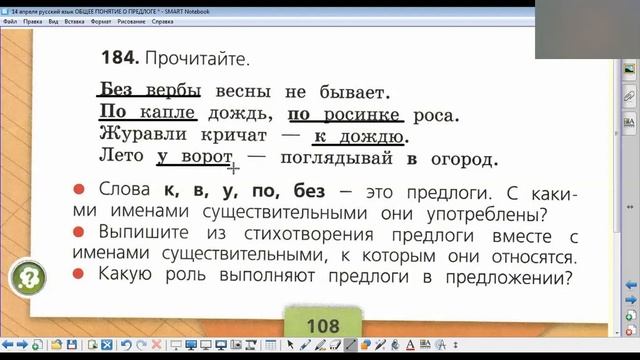
Task: Redo the last undone action
Action: (142, 345)
